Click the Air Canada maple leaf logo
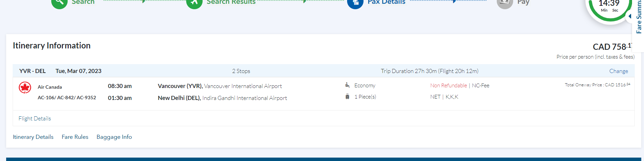The width and height of the screenshot is (644, 161). tap(25, 88)
